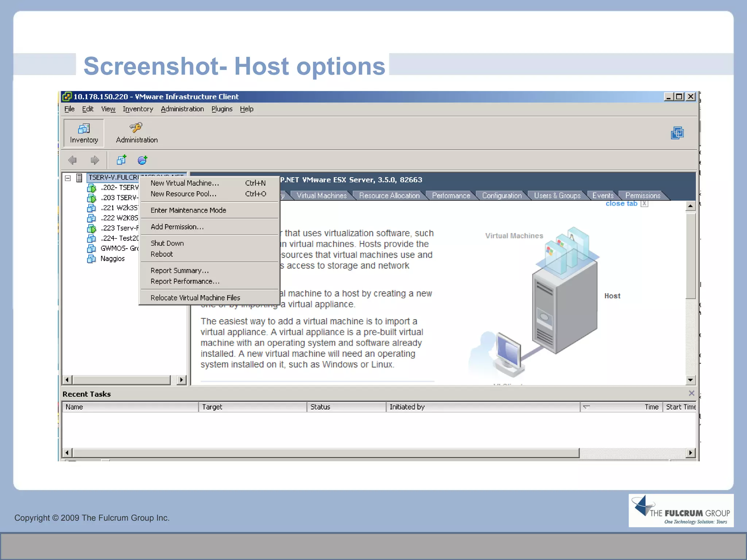Select Reboot in context menu

click(x=209, y=254)
